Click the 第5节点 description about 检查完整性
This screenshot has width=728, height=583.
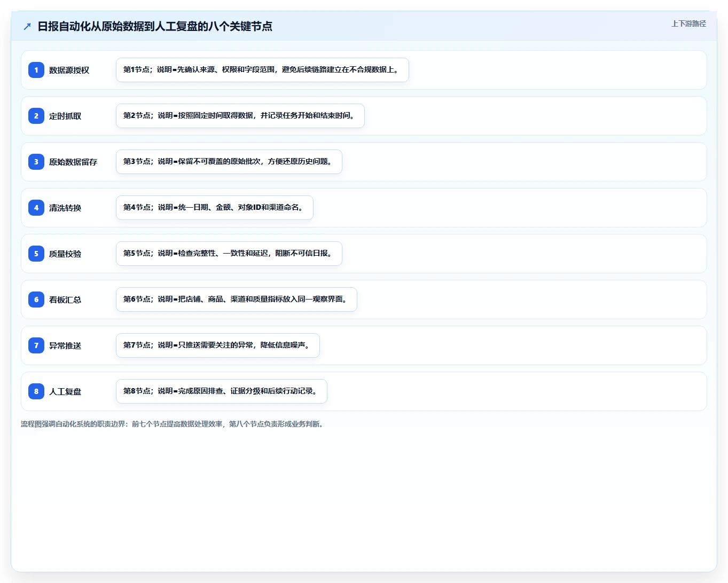tap(229, 254)
